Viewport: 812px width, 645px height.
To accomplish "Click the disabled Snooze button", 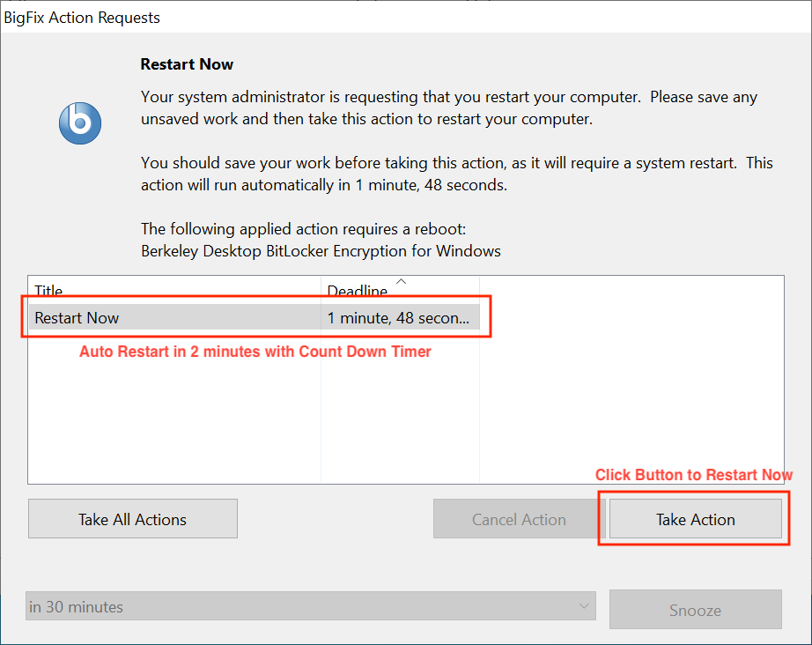I will 695,609.
